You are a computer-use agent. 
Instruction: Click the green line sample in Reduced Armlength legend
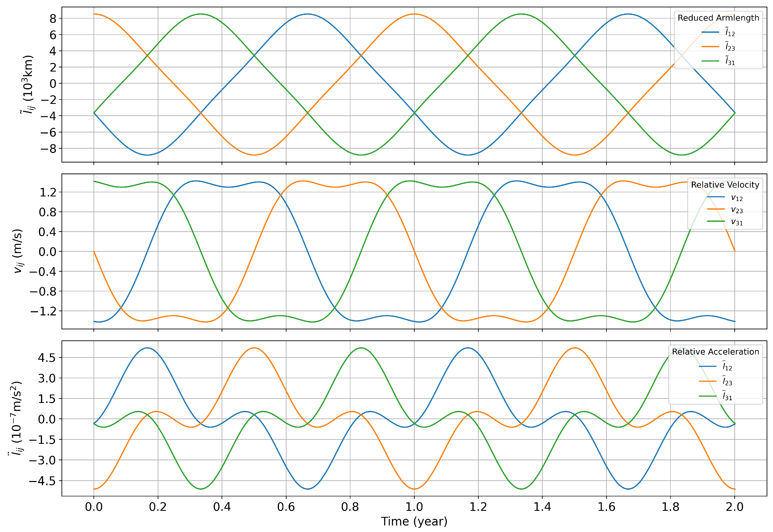click(x=710, y=61)
